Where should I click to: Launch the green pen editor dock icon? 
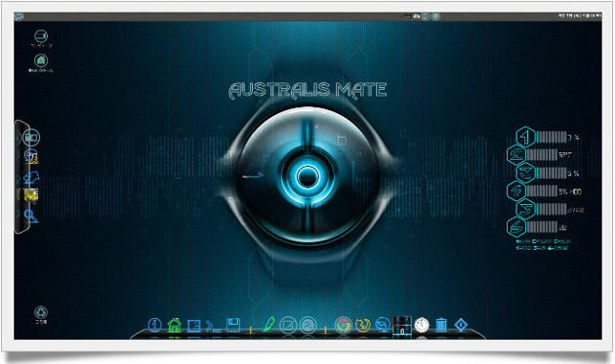click(x=269, y=324)
